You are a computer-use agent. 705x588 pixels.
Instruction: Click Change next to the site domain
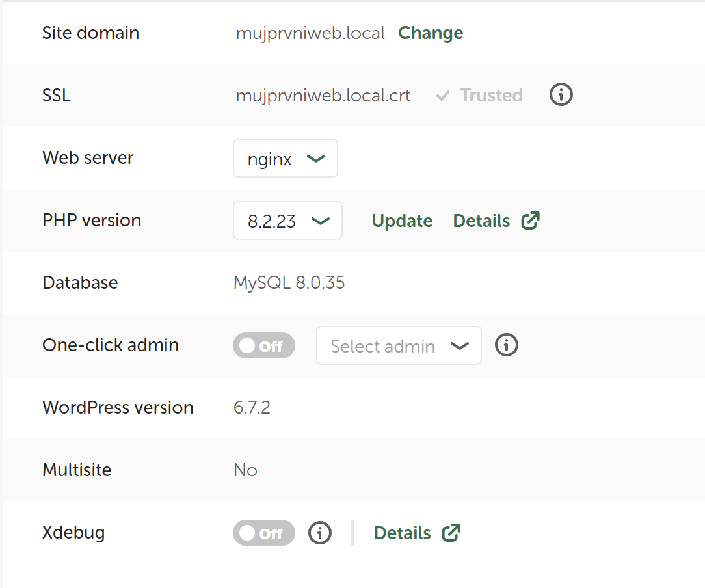[431, 33]
